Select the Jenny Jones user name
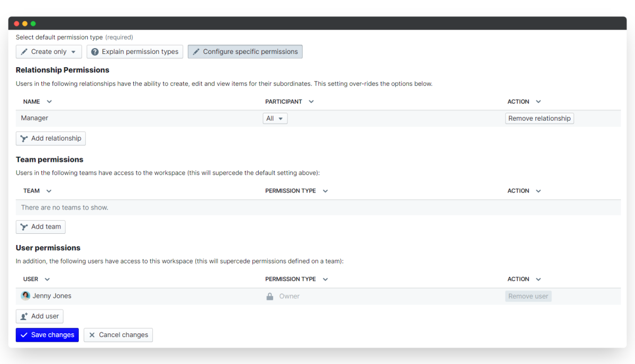 tap(52, 296)
